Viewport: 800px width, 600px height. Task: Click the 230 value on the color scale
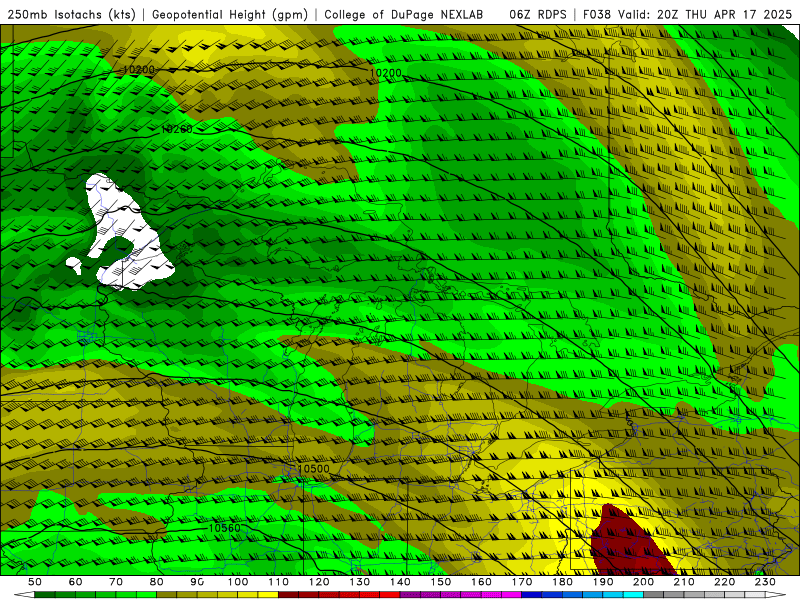click(765, 582)
